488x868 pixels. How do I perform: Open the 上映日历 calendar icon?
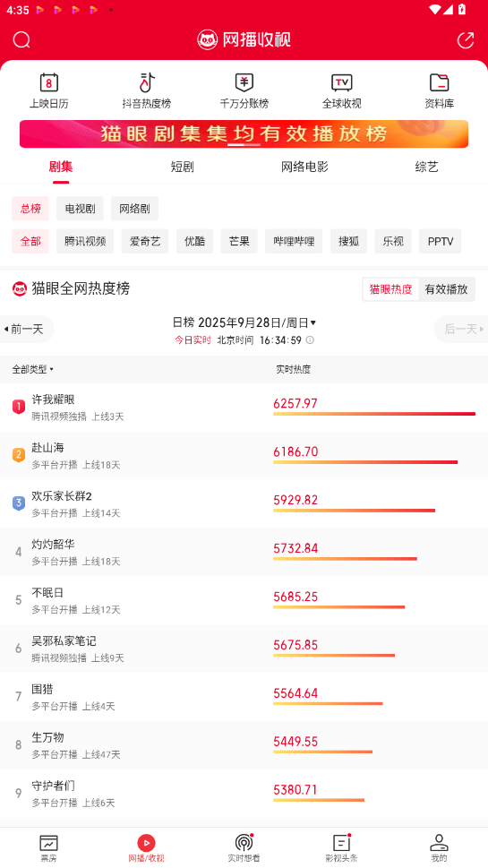point(49,82)
